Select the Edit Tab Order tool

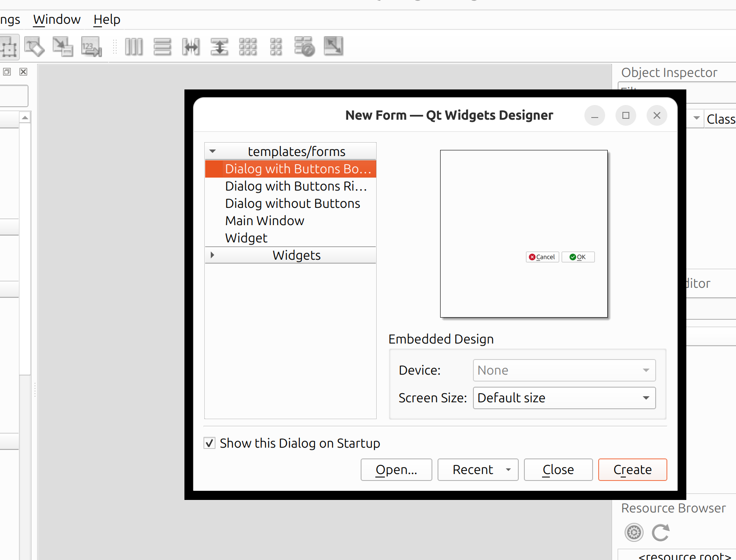pos(91,47)
